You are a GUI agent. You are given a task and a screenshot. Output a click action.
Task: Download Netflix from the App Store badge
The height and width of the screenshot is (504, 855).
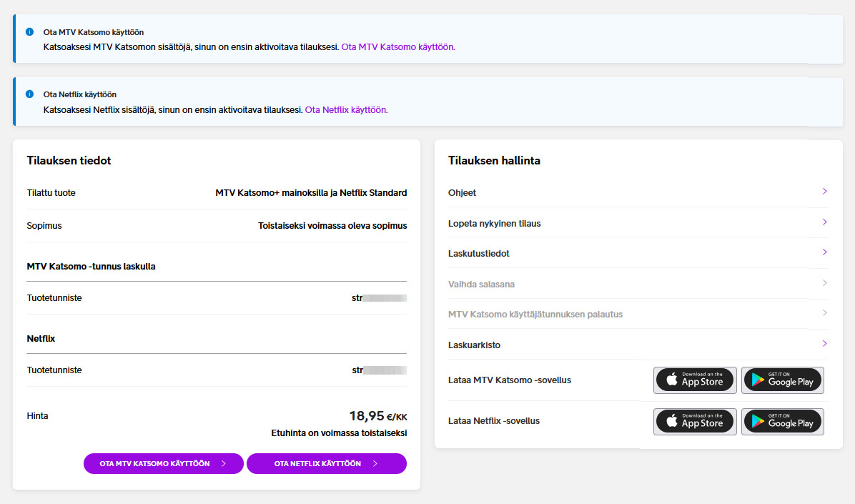696,422
